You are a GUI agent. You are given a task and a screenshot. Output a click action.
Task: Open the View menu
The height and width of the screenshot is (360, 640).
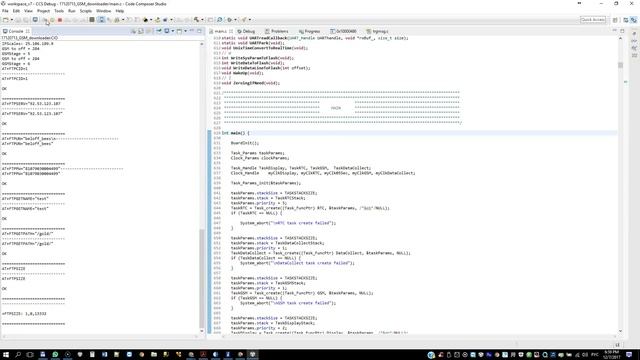(28, 11)
